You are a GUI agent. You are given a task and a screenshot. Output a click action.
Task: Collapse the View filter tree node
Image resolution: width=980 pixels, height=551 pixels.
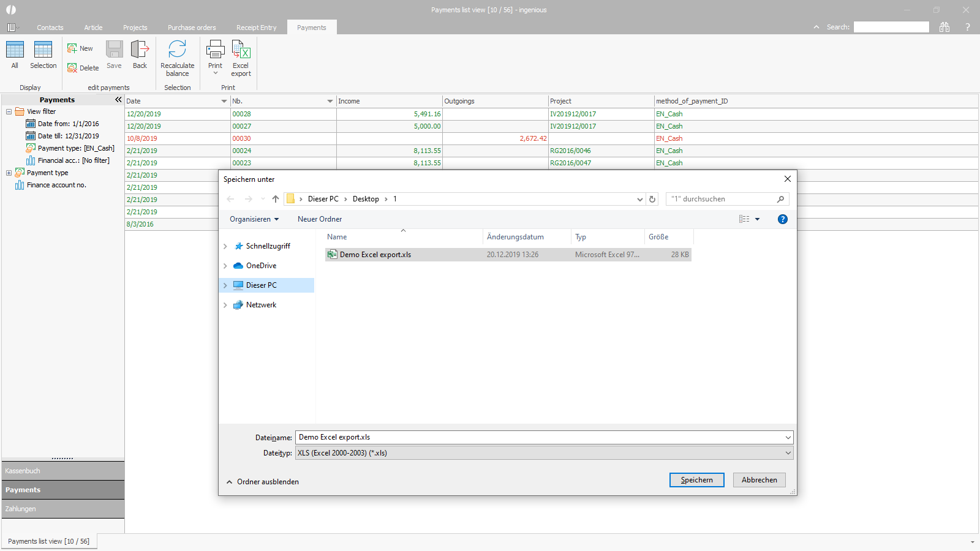coord(9,111)
